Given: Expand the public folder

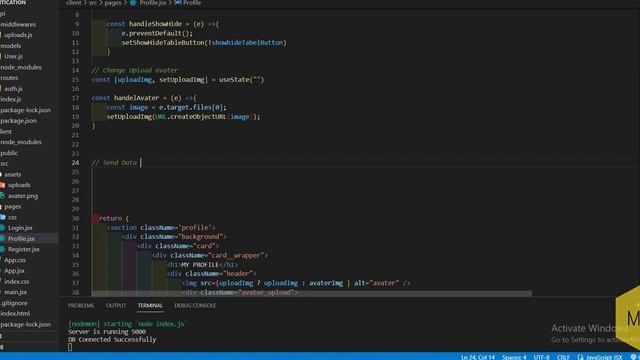Looking at the screenshot, I should (9, 153).
